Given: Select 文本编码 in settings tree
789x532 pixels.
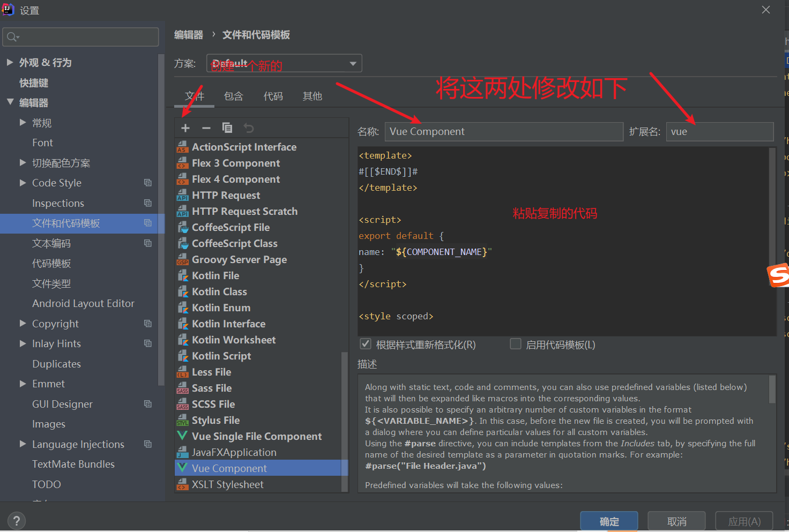Looking at the screenshot, I should point(51,243).
